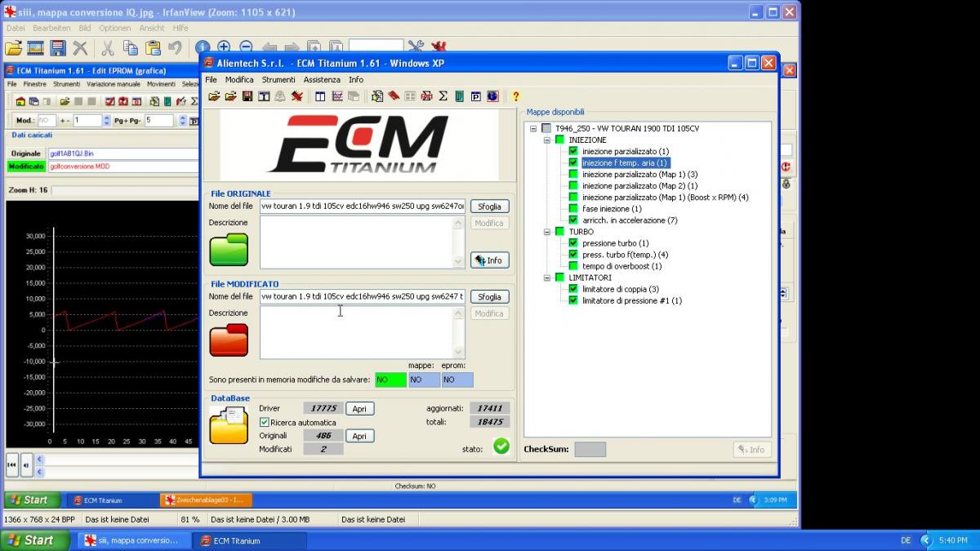Viewport: 980px width, 551px height.
Task: Click the red envelope icon in ECM toolbar
Action: [x=426, y=96]
